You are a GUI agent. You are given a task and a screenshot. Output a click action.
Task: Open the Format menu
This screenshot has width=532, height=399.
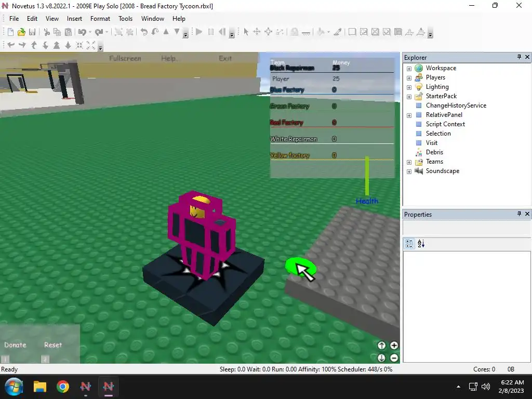100,19
